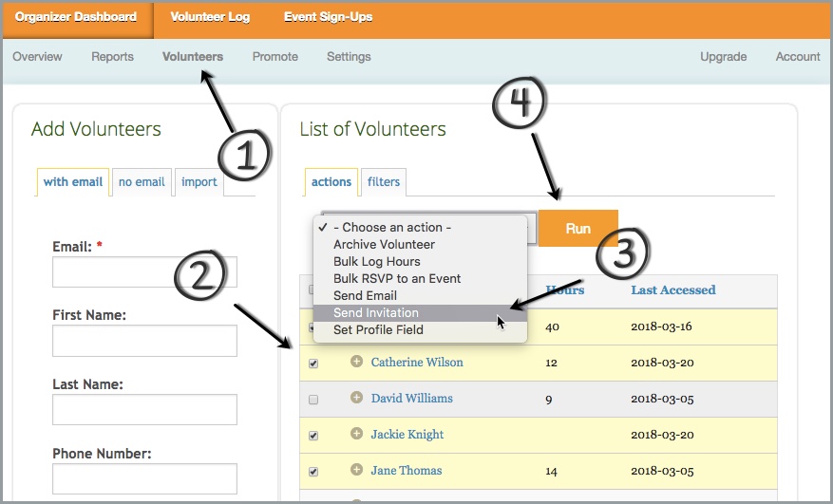This screenshot has width=833, height=504.
Task: Open the Volunteer Log tab
Action: click(x=210, y=17)
